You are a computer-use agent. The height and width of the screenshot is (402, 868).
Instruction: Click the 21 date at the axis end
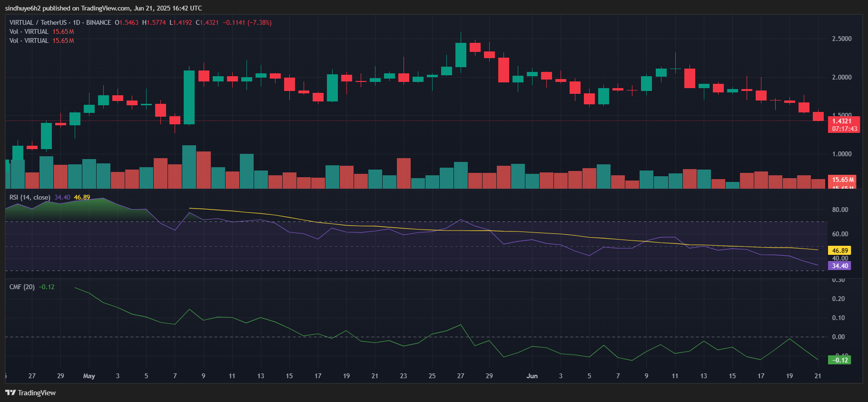818,376
